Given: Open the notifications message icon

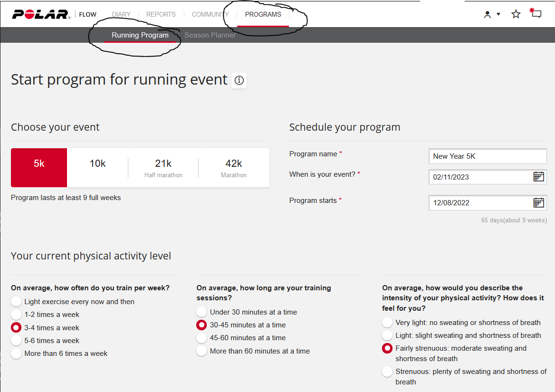Looking at the screenshot, I should [536, 13].
